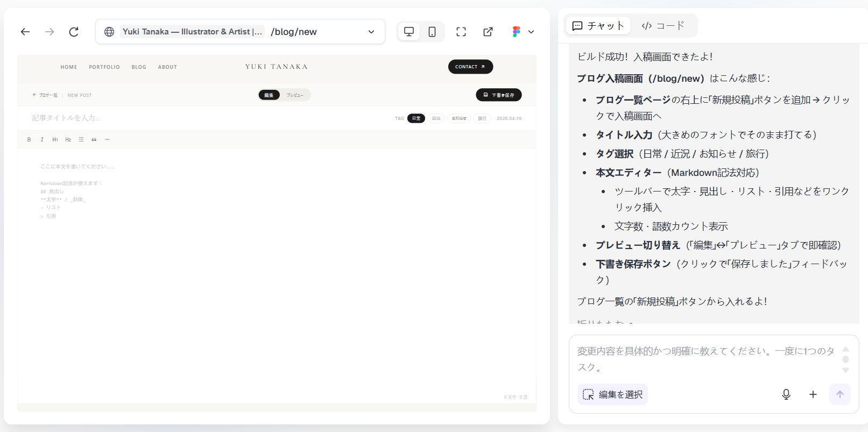
Task: Open the コード tab
Action: coord(663,26)
